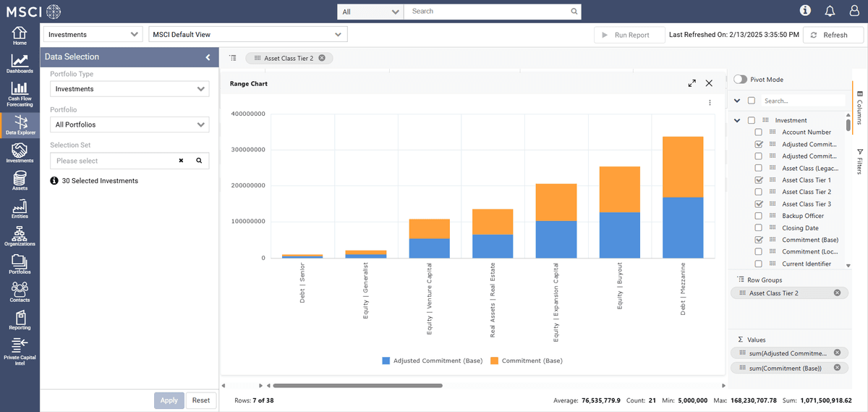
Task: Open the Portfolio Type dropdown
Action: click(129, 89)
